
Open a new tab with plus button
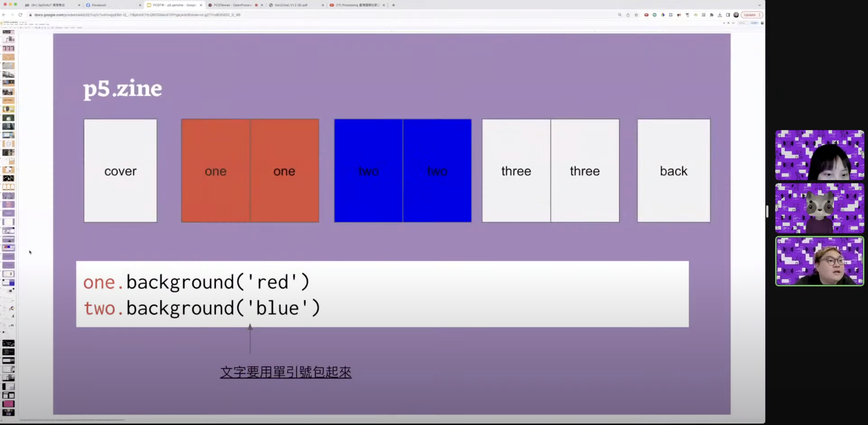[x=393, y=5]
